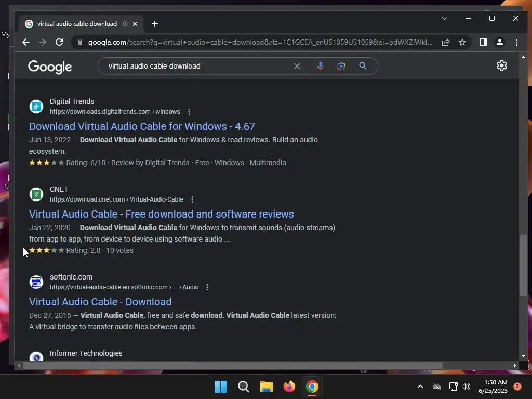Go to the Google homepage logo
532x399 pixels.
tap(50, 67)
